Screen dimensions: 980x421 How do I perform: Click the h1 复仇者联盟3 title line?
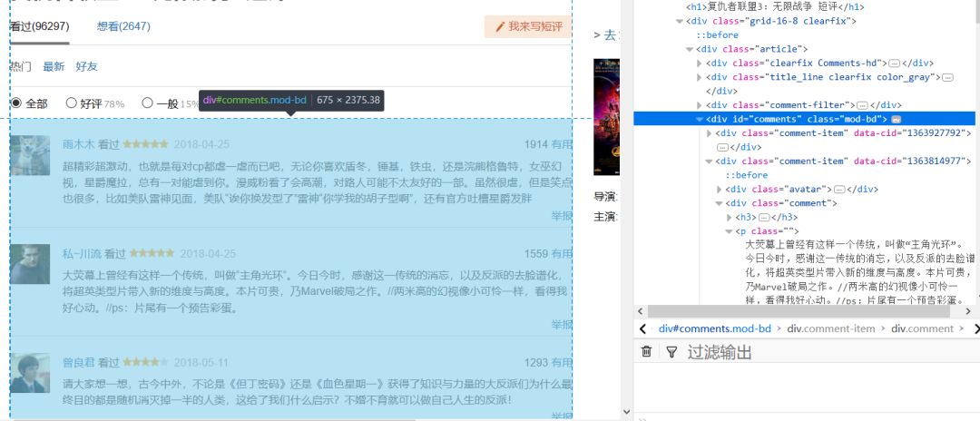(775, 7)
